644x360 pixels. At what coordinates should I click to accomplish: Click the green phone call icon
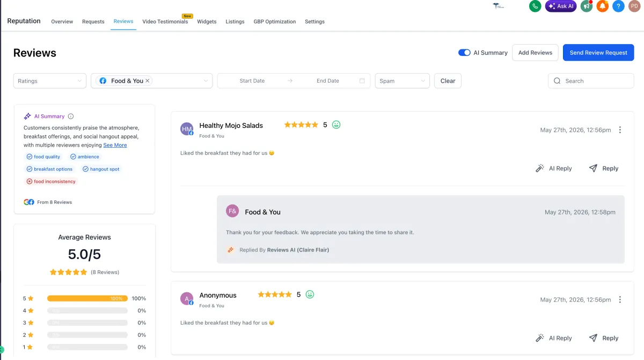[x=535, y=6]
